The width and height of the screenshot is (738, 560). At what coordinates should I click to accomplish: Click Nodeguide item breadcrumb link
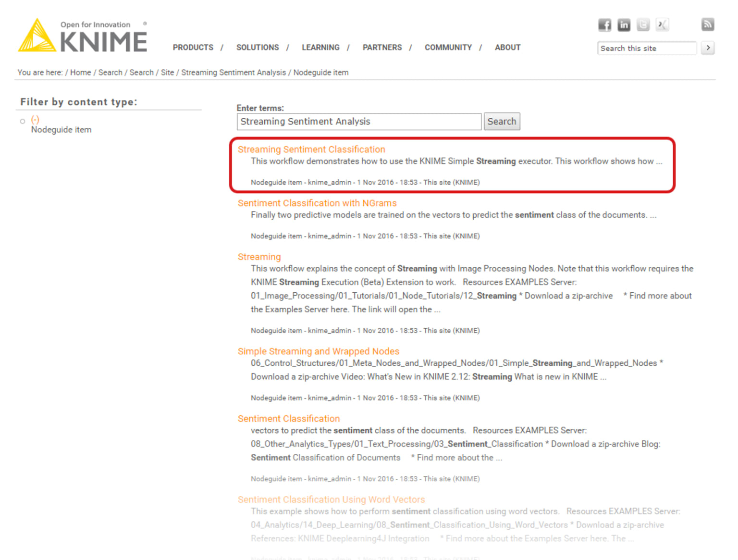click(321, 73)
